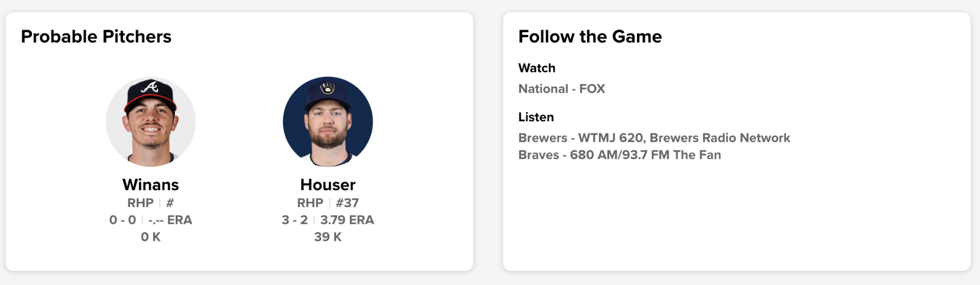Open the Winans player name link
This screenshot has height=285, width=980.
coord(151,185)
